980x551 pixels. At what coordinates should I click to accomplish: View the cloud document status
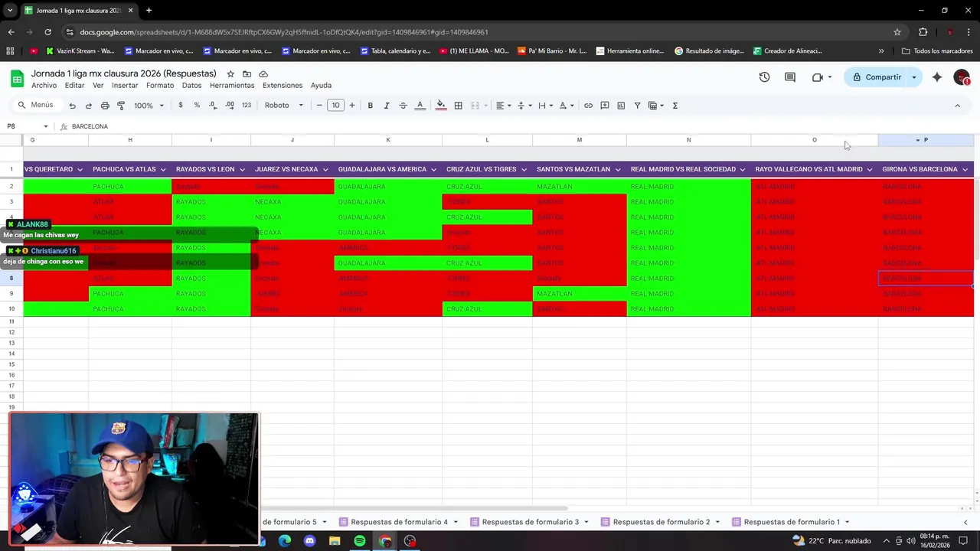(263, 73)
